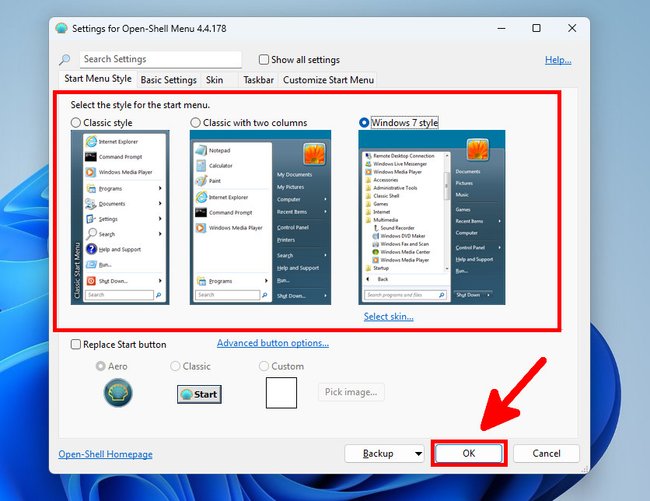The height and width of the screenshot is (501, 650).
Task: Minimize the Open-Shell settings window
Action: [502, 28]
